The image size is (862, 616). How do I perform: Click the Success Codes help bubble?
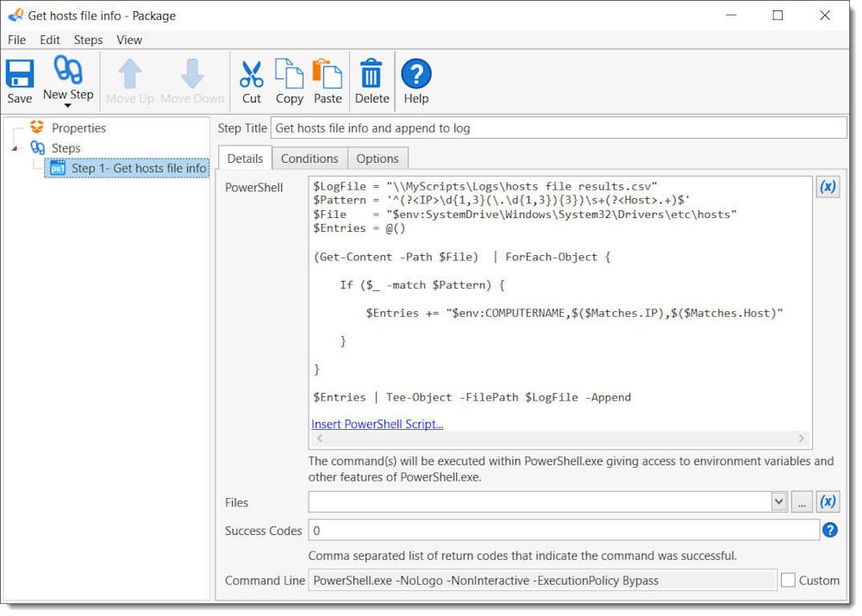[828, 530]
